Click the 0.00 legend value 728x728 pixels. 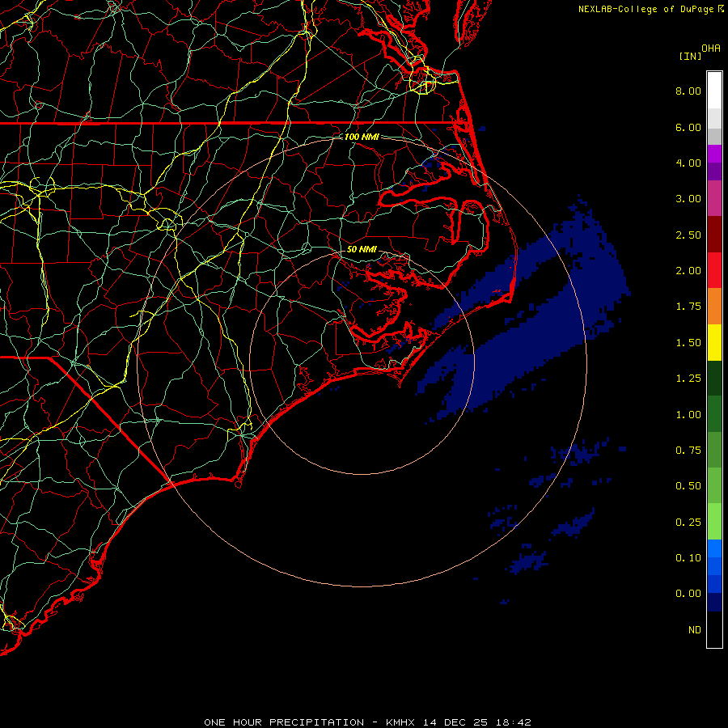pos(688,594)
